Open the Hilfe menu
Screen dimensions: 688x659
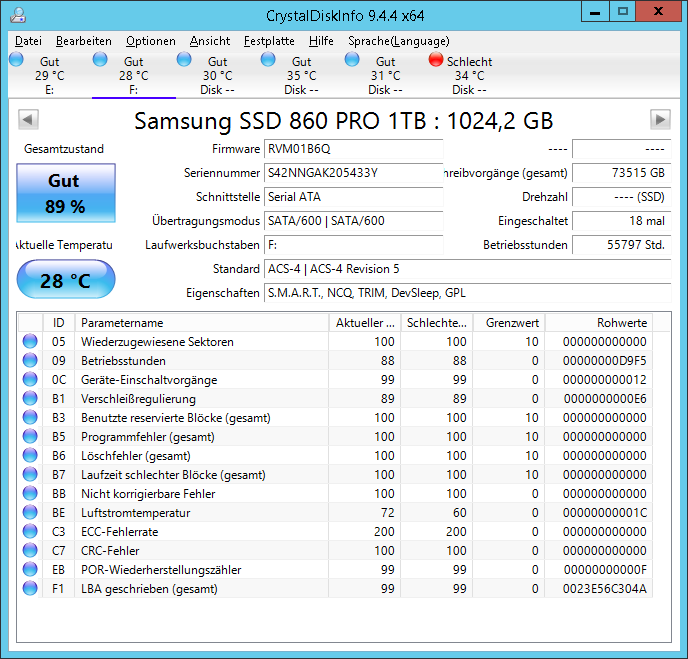[321, 41]
